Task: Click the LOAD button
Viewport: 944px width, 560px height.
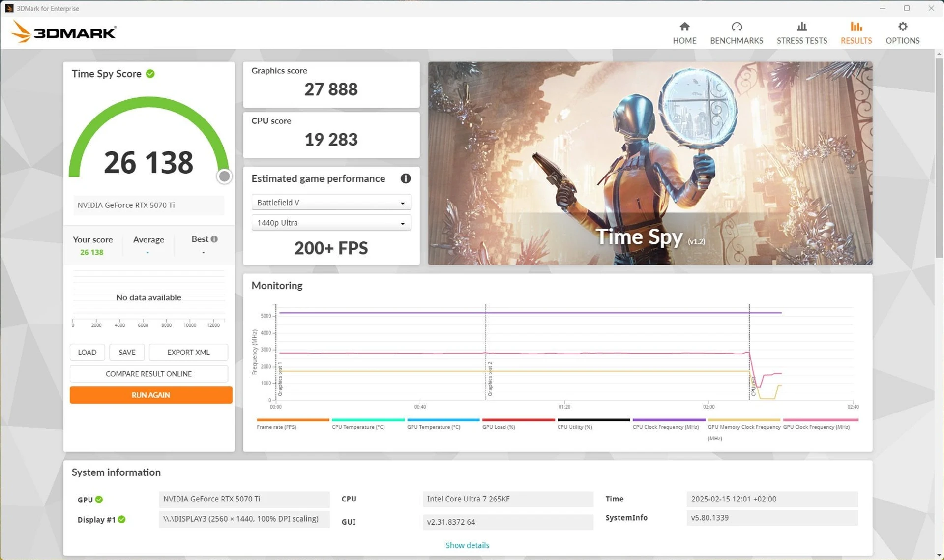Action: tap(87, 352)
